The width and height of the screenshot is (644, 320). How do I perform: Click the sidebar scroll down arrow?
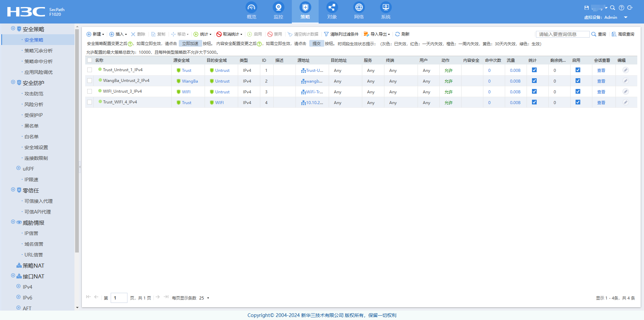(x=77, y=308)
